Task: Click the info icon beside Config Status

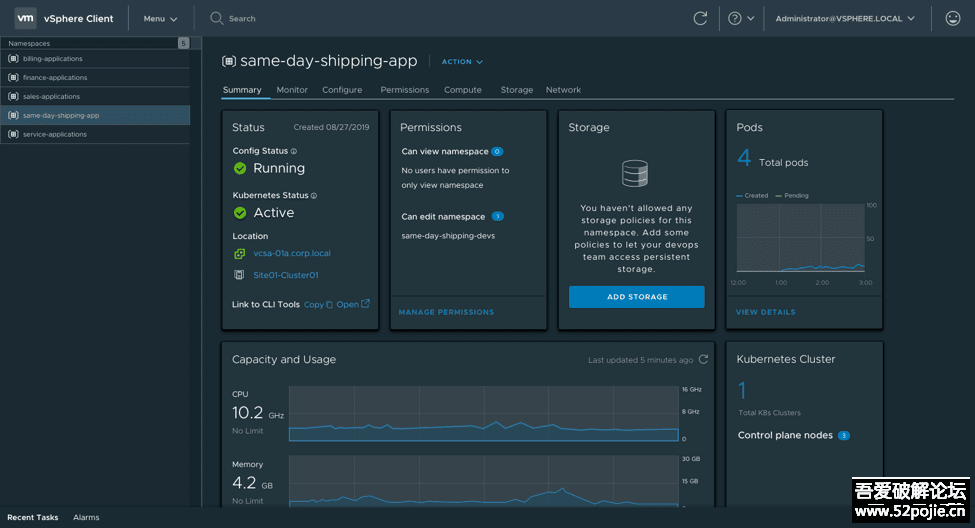Action: (293, 151)
